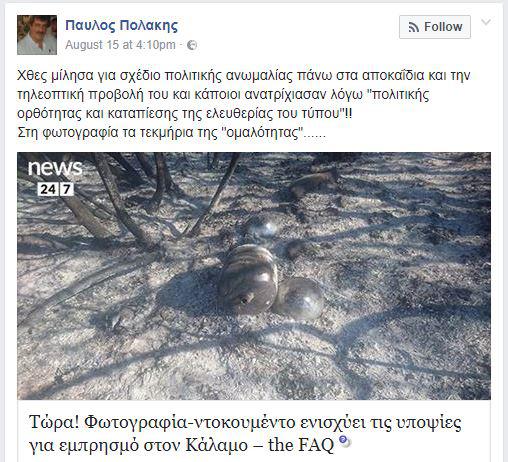The image size is (508, 462).
Task: Click the globe public-privacy icon
Action: [192, 45]
